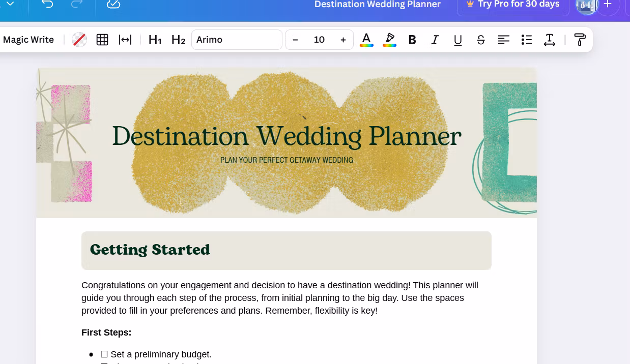Click Try Pro for 30 days button

[x=513, y=5]
